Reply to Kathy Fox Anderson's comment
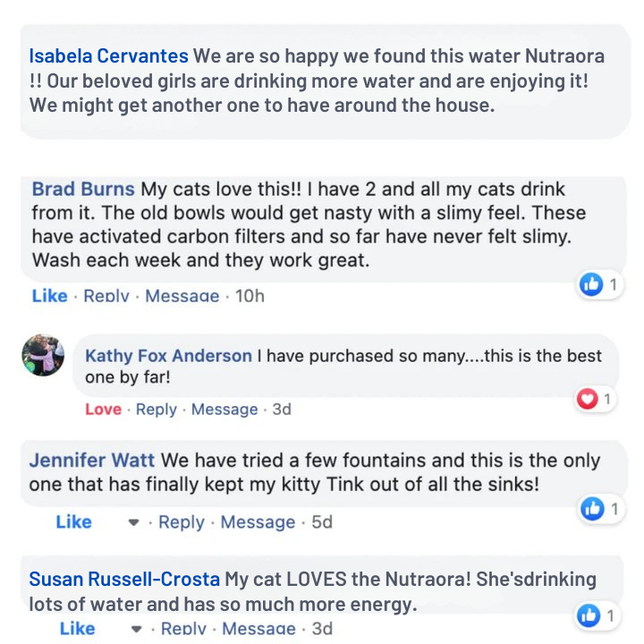 pos(157,410)
